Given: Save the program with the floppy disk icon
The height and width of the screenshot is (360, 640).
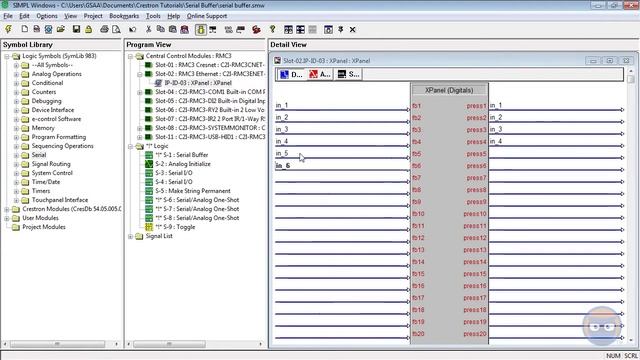Looking at the screenshot, I should click(76, 29).
